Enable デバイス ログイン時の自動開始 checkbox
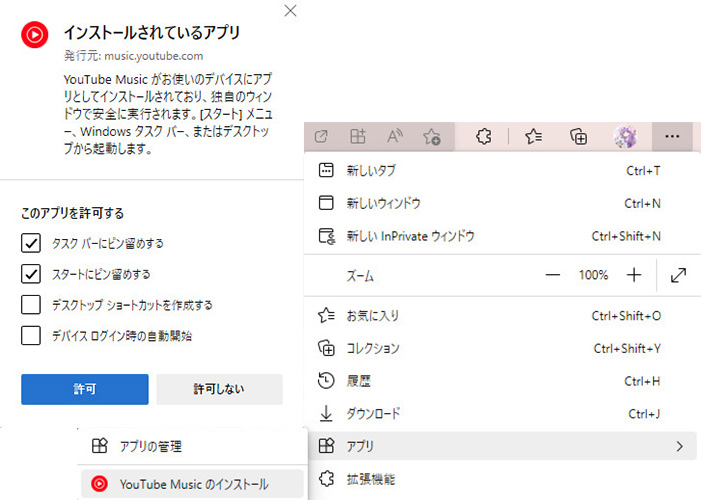The height and width of the screenshot is (500, 701). 31,335
